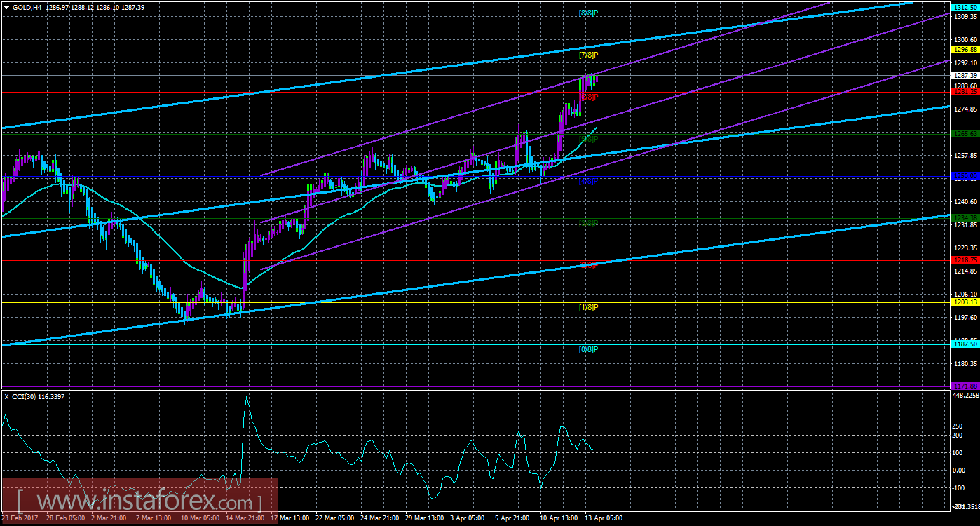Select the [0/8]P Murrey level label
Image resolution: width=980 pixels, height=526 pixels.
pyautogui.click(x=588, y=349)
